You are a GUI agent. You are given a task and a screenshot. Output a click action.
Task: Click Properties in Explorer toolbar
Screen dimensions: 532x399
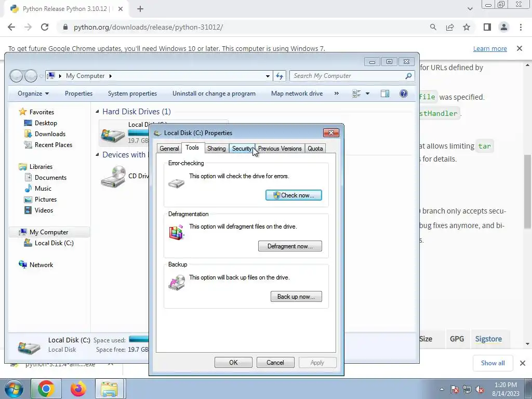coord(79,94)
